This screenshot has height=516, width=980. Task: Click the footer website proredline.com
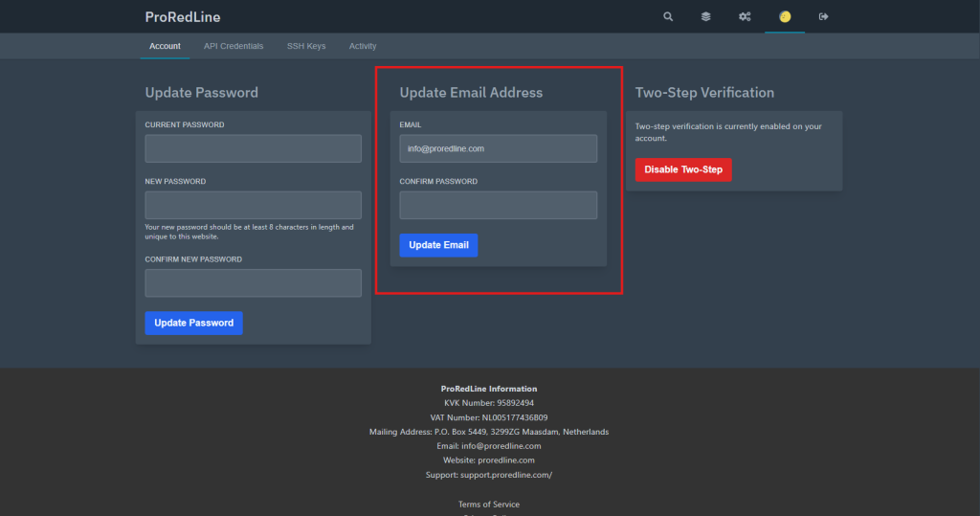[x=506, y=460]
